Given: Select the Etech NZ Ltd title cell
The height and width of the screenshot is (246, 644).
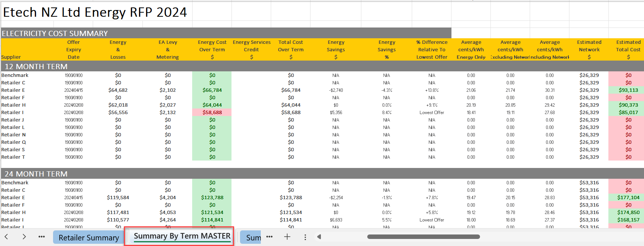Looking at the screenshot, I should click(x=95, y=12).
